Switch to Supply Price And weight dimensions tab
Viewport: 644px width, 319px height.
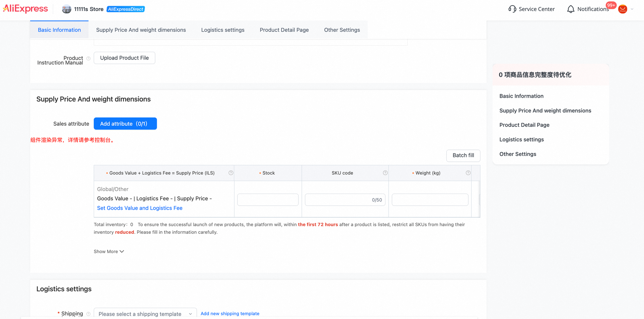[x=141, y=30]
